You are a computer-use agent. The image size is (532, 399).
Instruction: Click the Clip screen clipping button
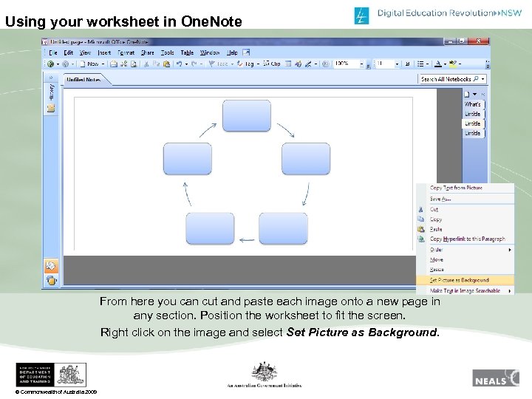coord(272,64)
